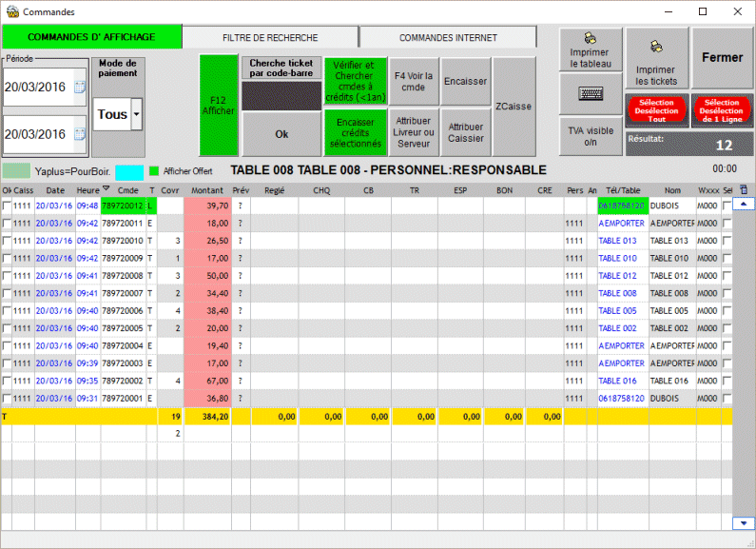Click the Sélection Désélection de 1 Ligne button
Screen dimensions: 756x549
(x=722, y=108)
